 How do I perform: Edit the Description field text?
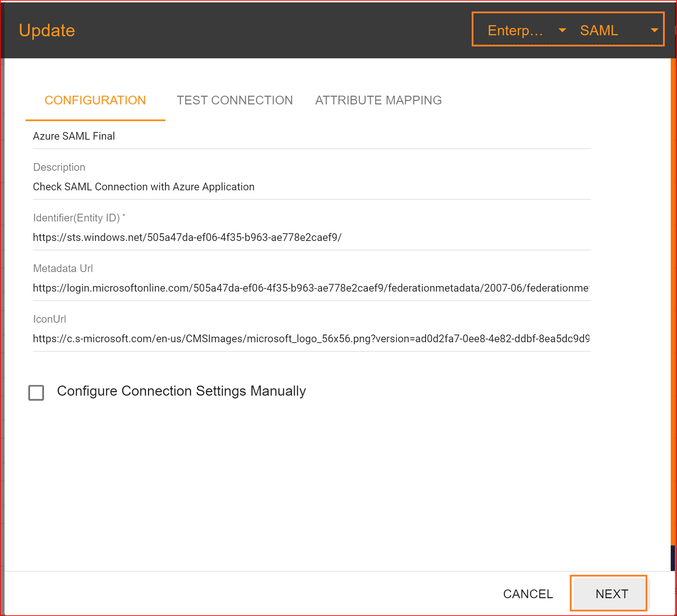(312, 187)
